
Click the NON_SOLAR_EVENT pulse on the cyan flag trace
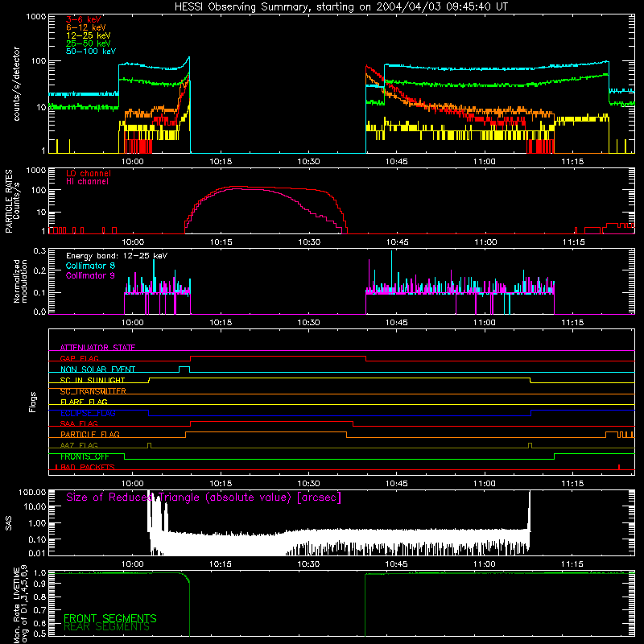184,369
